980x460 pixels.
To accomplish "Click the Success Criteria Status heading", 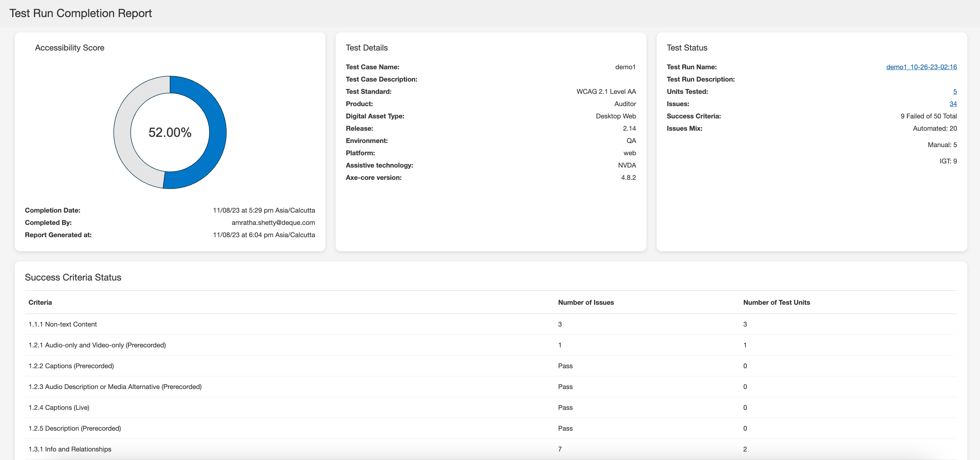I will point(73,277).
